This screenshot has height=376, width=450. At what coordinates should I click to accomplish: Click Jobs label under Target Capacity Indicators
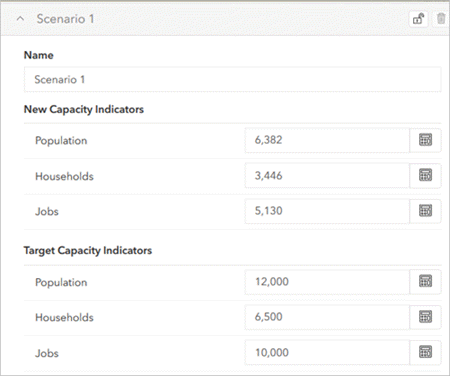click(47, 353)
